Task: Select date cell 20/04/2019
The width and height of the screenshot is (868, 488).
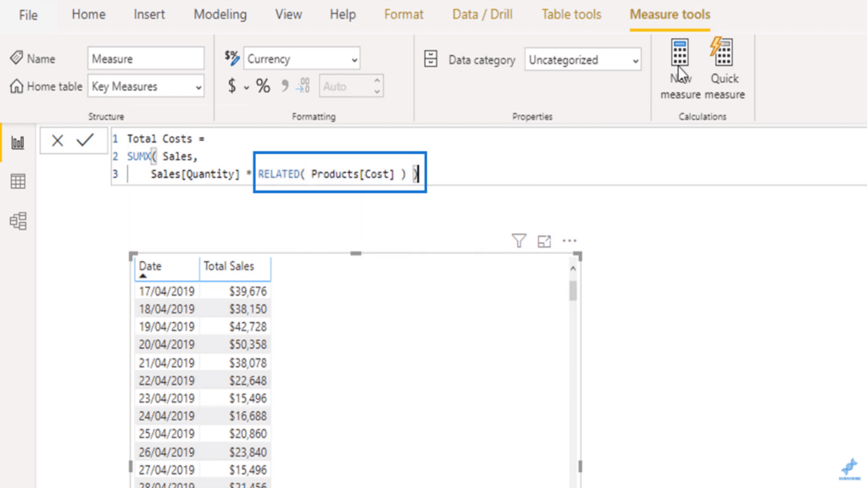Action: pyautogui.click(x=167, y=345)
